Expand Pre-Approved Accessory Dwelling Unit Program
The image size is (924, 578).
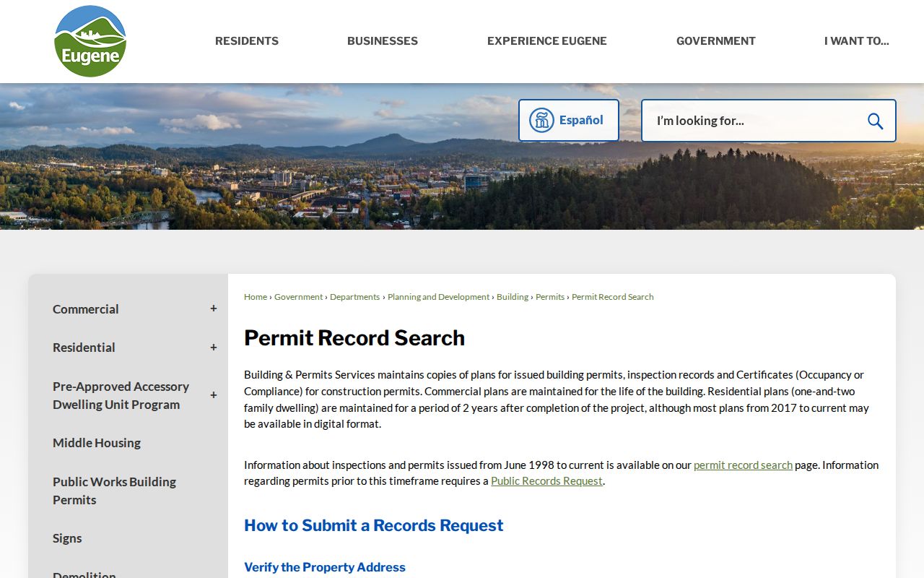214,395
